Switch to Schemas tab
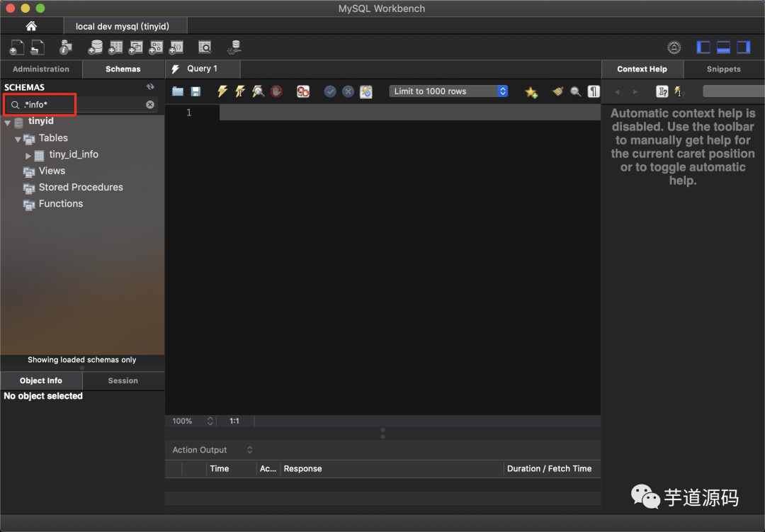This screenshot has width=765, height=532. tap(123, 69)
